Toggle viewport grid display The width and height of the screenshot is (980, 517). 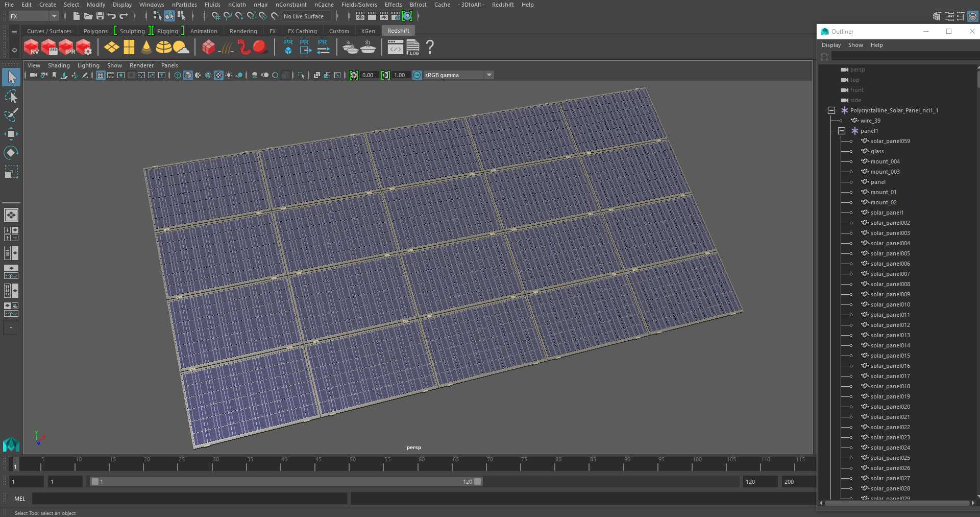click(101, 75)
